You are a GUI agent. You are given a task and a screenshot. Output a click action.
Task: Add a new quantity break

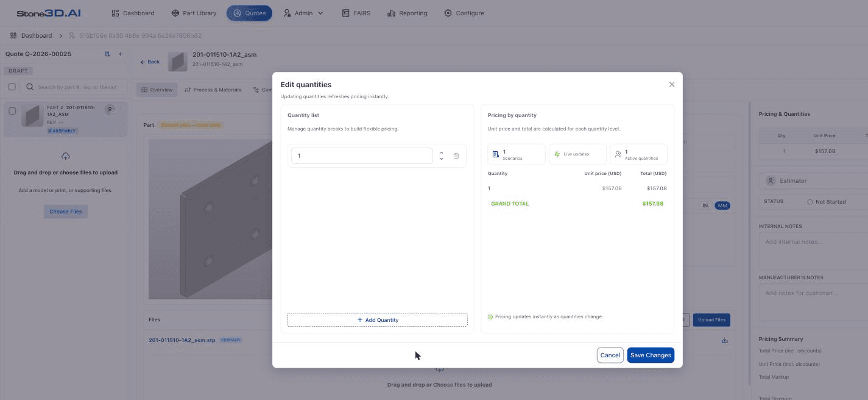click(378, 320)
